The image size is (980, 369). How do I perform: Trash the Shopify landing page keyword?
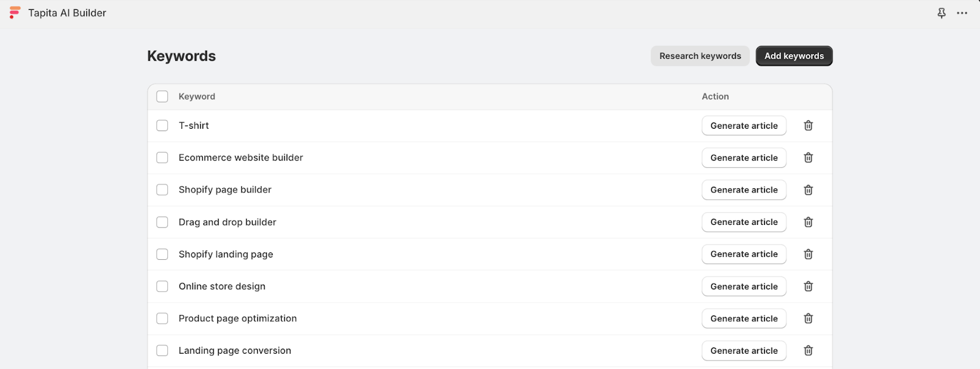808,254
